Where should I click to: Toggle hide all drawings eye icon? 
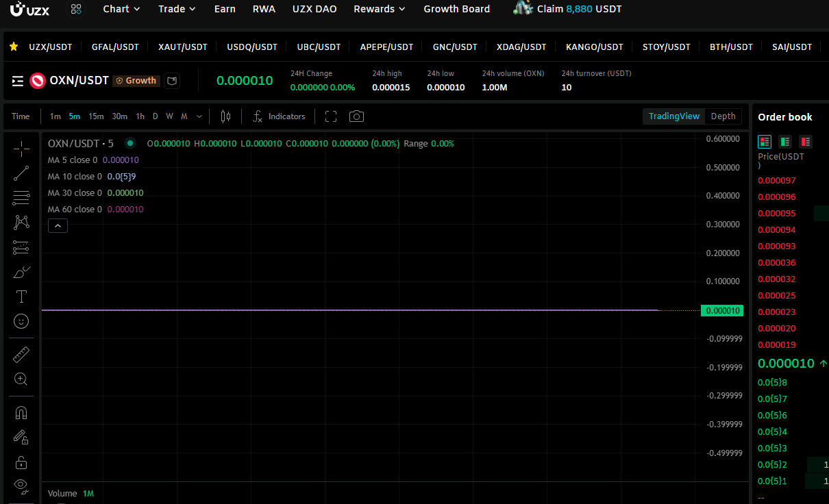[x=21, y=486]
